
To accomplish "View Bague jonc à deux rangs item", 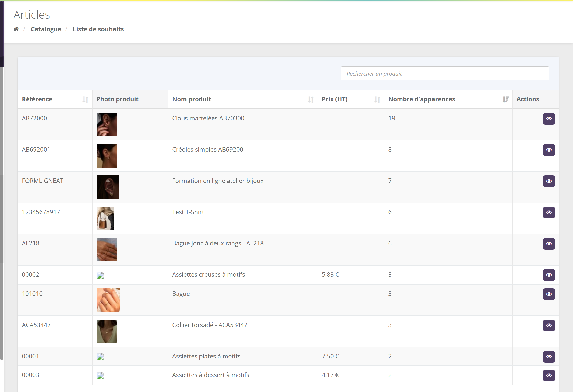I will (x=549, y=244).
